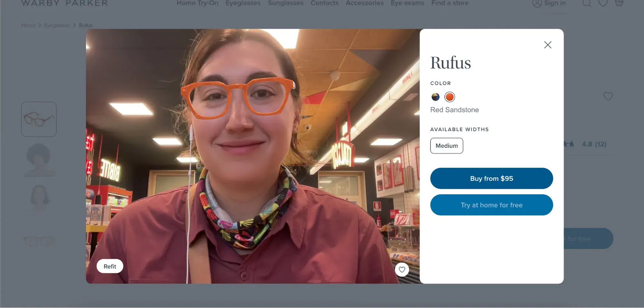Select the Medium width option
Viewport: 644px width, 308px height.
pos(447,146)
